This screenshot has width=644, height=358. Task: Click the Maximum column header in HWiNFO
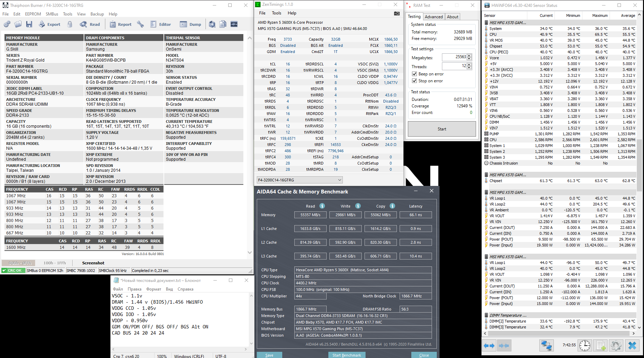600,15
